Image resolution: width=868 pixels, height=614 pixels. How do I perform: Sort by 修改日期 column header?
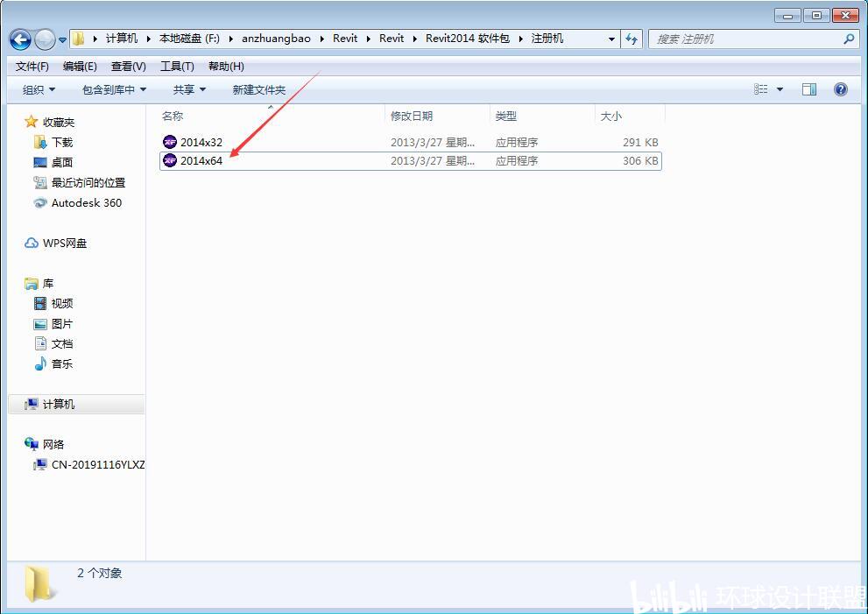click(x=412, y=116)
